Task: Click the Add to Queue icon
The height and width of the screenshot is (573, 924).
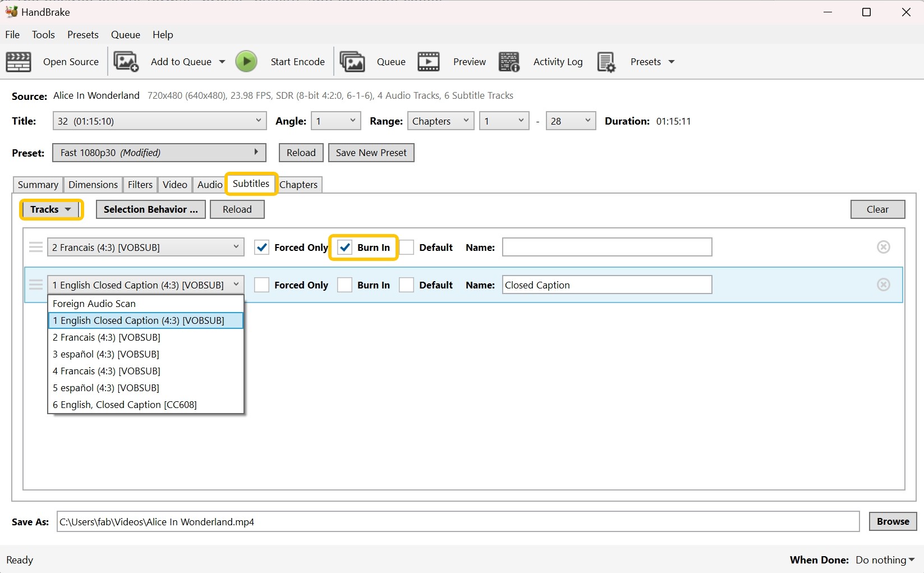Action: point(125,62)
